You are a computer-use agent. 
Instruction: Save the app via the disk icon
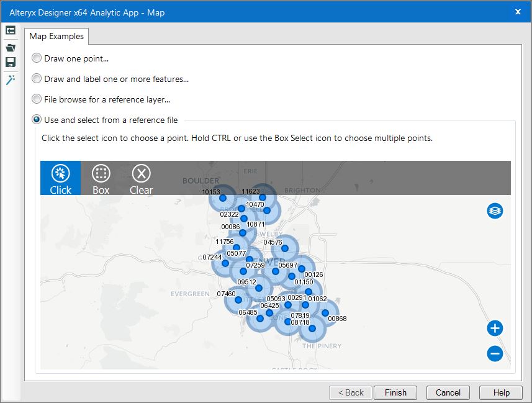click(10, 61)
